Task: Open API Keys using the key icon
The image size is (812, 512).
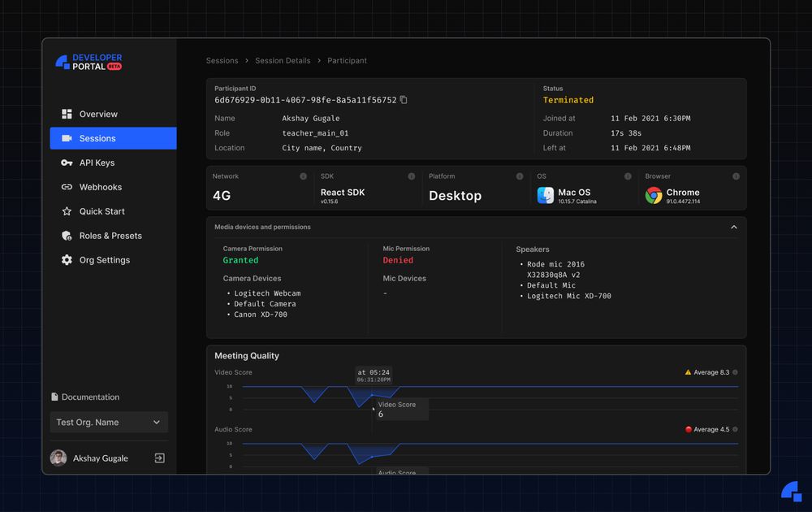Action: 67,163
